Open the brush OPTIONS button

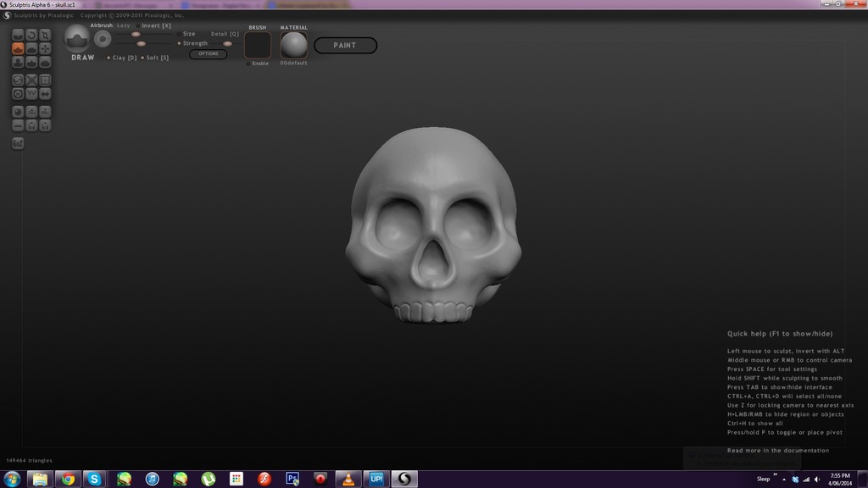pos(209,53)
